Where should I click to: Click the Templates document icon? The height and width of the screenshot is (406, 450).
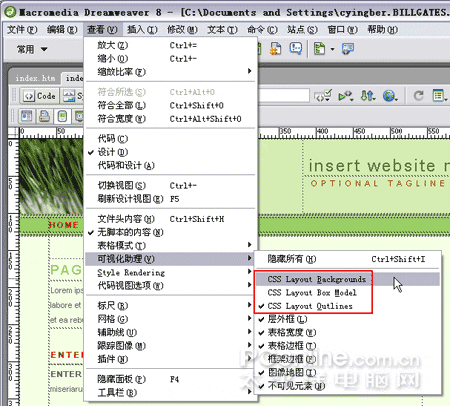click(319, 49)
